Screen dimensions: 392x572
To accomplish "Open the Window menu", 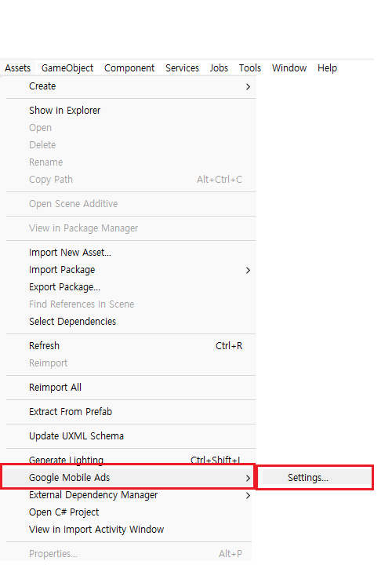I will tap(289, 68).
